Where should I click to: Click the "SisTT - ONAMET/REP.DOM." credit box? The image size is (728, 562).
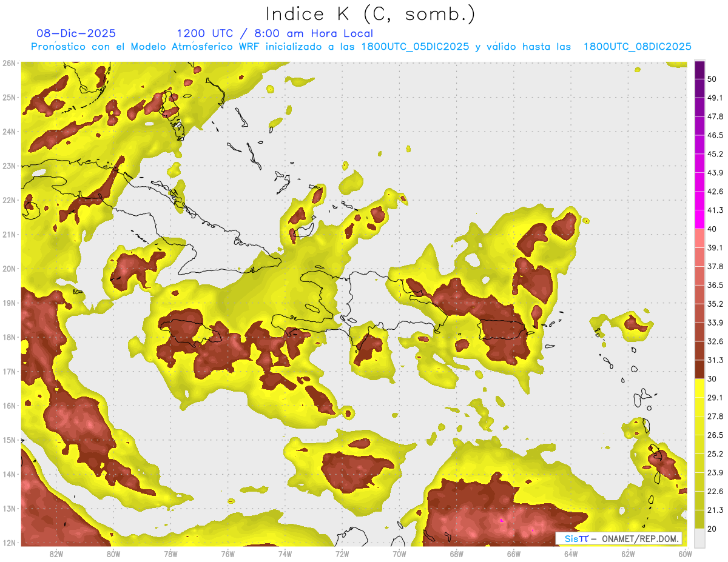point(619,538)
